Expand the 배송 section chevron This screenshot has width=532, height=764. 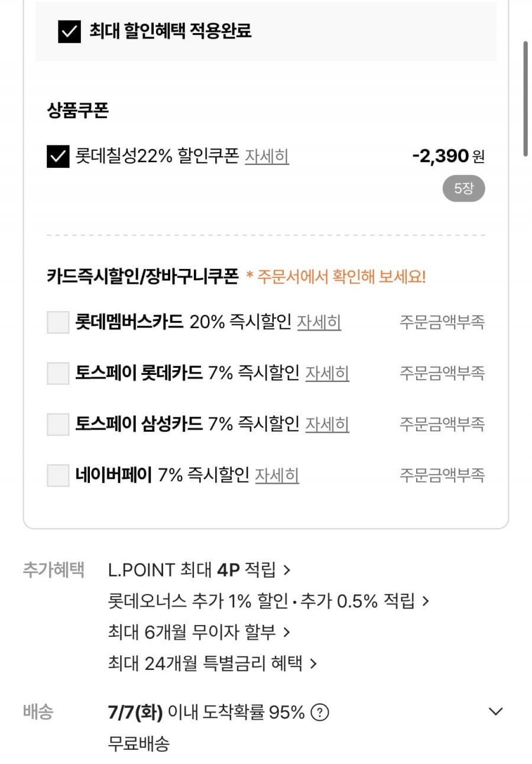[x=497, y=711]
